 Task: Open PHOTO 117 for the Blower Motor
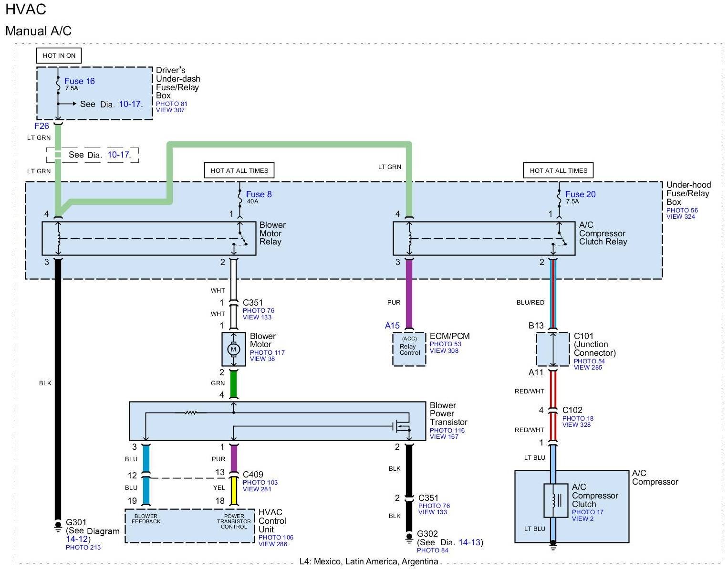[267, 352]
